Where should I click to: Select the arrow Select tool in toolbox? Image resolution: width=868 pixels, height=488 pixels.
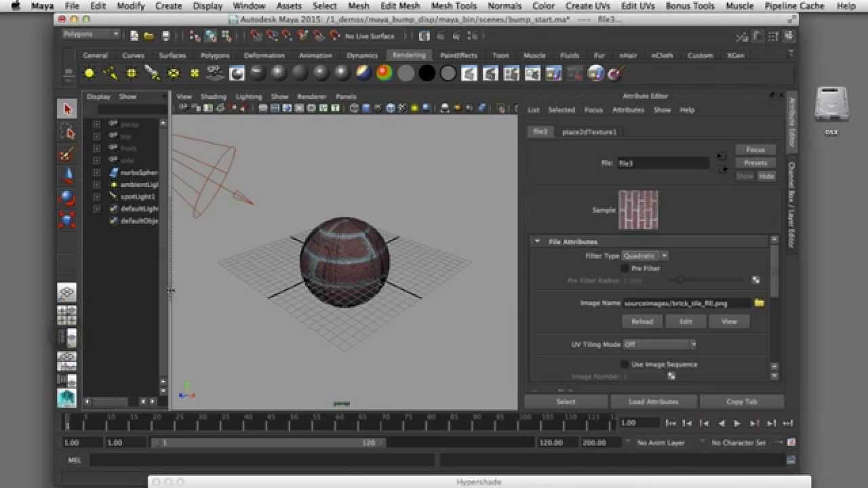tap(67, 108)
